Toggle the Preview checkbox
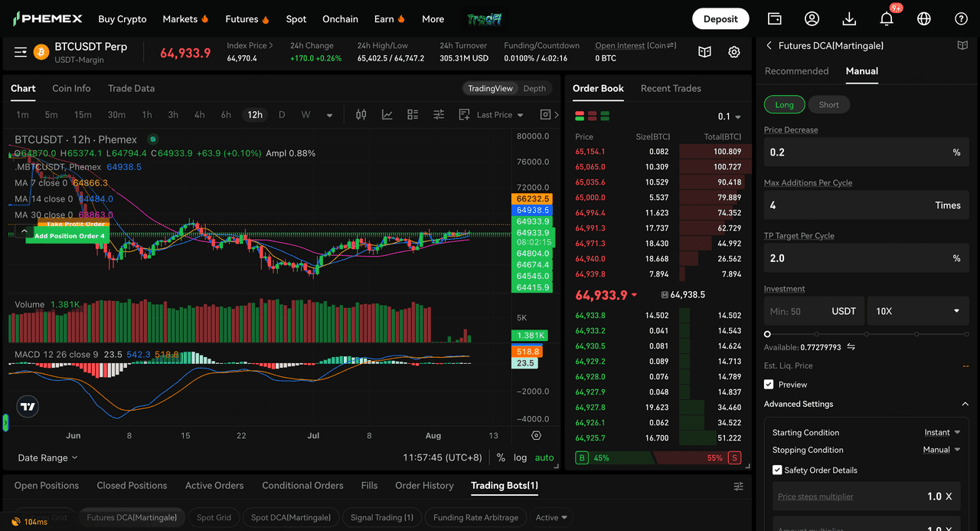The width and height of the screenshot is (980, 531). [769, 385]
